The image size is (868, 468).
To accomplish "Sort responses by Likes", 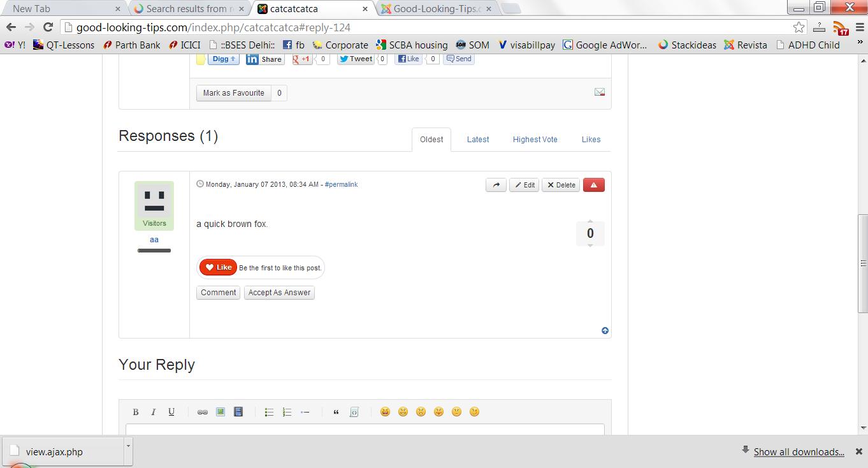I will [590, 139].
